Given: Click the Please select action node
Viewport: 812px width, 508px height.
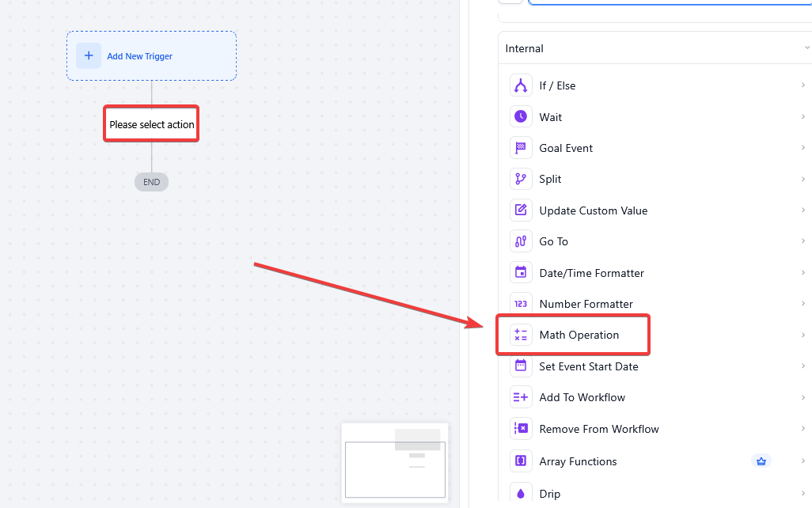Looking at the screenshot, I should (x=151, y=124).
